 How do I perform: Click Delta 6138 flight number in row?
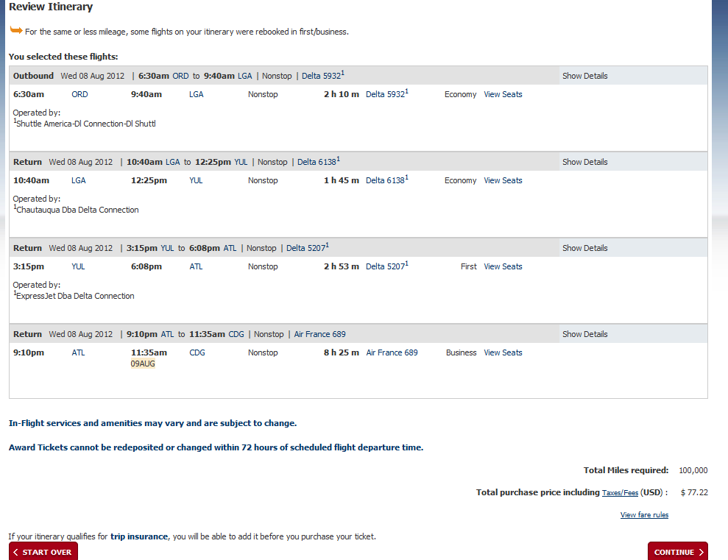(385, 180)
